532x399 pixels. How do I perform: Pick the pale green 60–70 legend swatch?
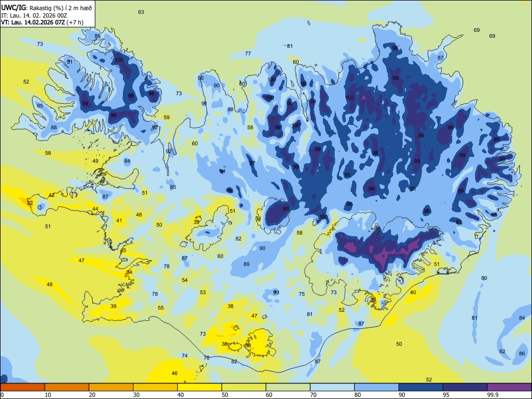[x=288, y=387]
